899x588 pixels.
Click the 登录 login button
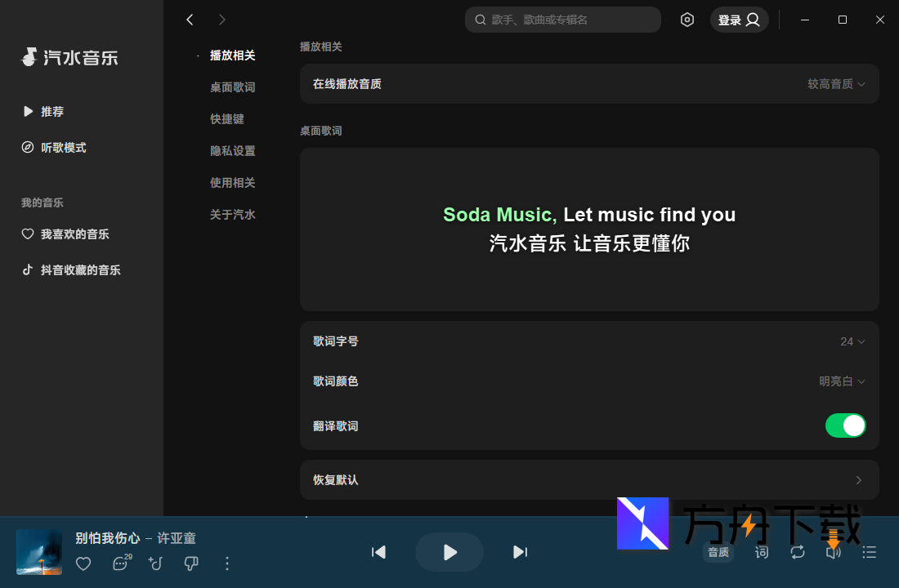click(x=739, y=19)
